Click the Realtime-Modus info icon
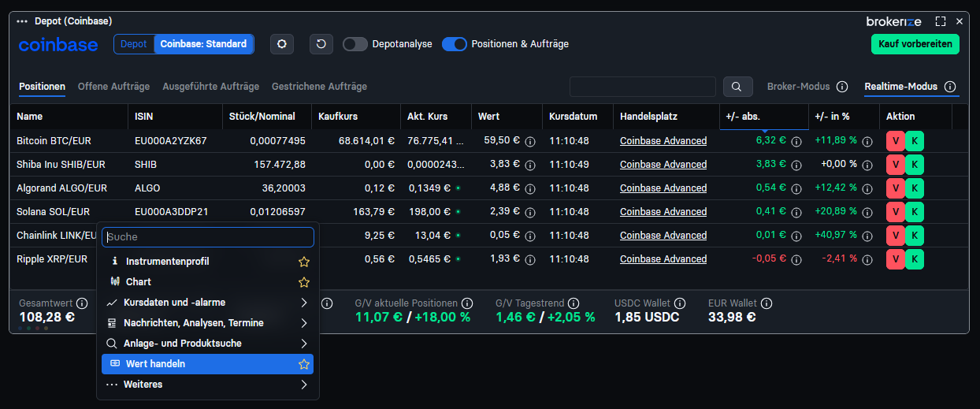Screen dimensions: 980x409 pos(950,87)
